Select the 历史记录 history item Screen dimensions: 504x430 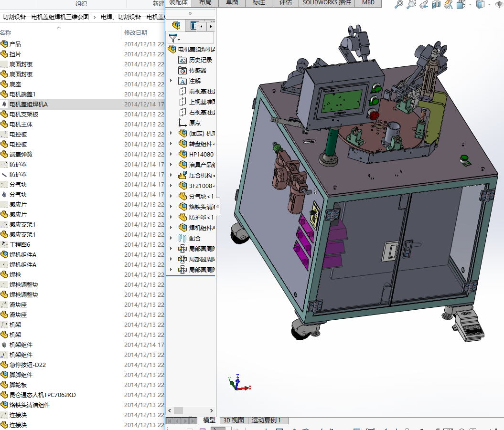tap(200, 60)
